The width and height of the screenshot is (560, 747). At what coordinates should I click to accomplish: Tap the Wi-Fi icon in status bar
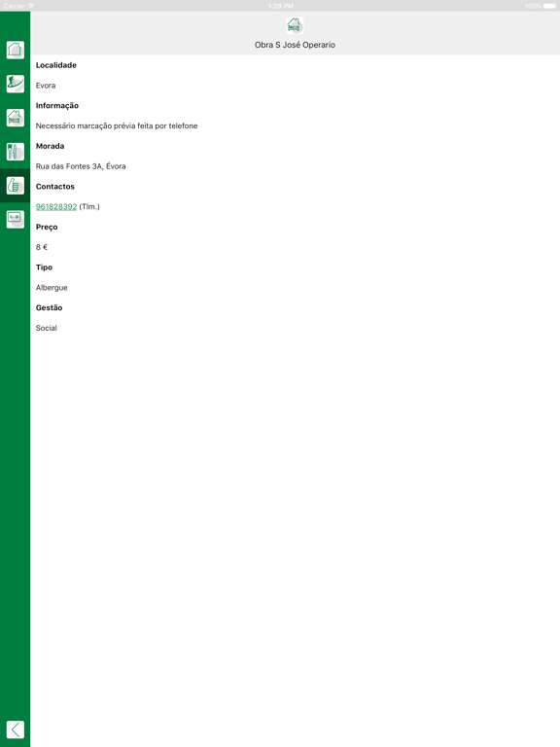click(x=31, y=6)
